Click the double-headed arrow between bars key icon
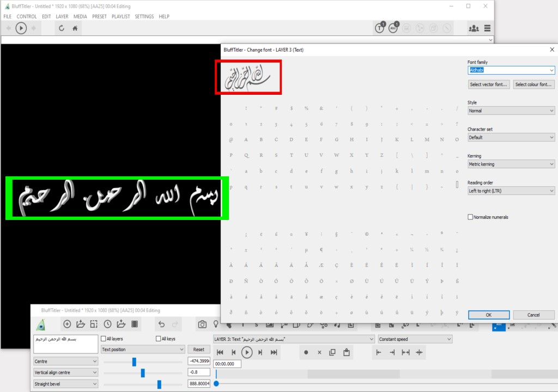The width and height of the screenshot is (558, 392). click(405, 352)
